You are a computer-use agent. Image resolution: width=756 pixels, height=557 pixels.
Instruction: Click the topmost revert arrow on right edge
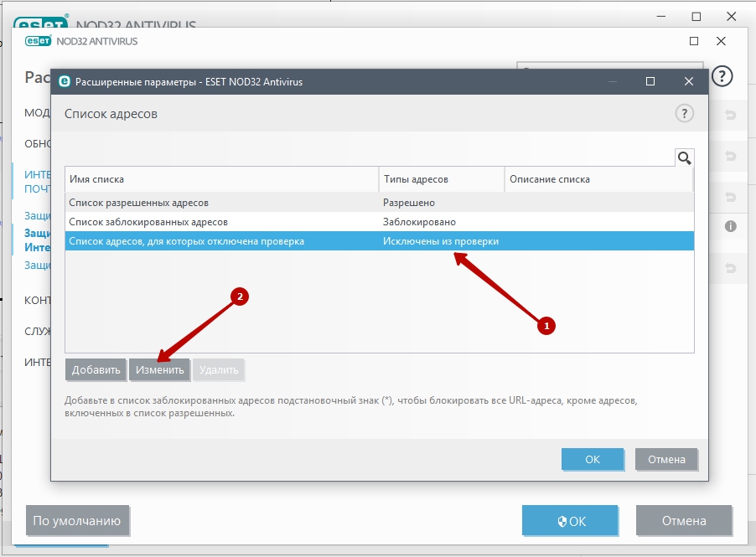point(730,115)
